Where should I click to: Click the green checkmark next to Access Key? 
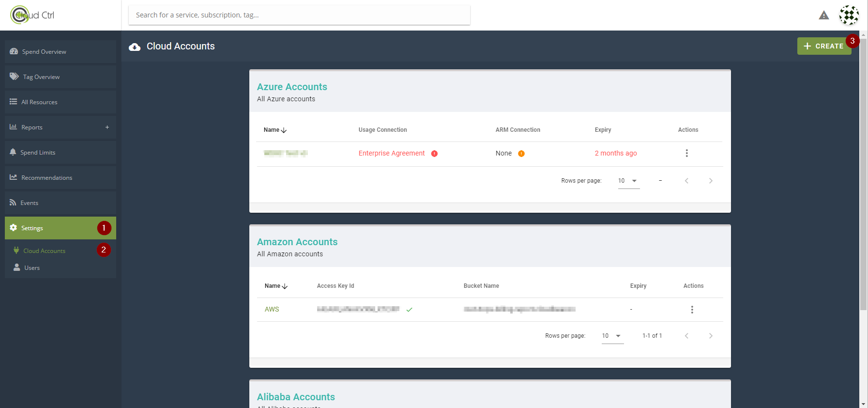410,310
